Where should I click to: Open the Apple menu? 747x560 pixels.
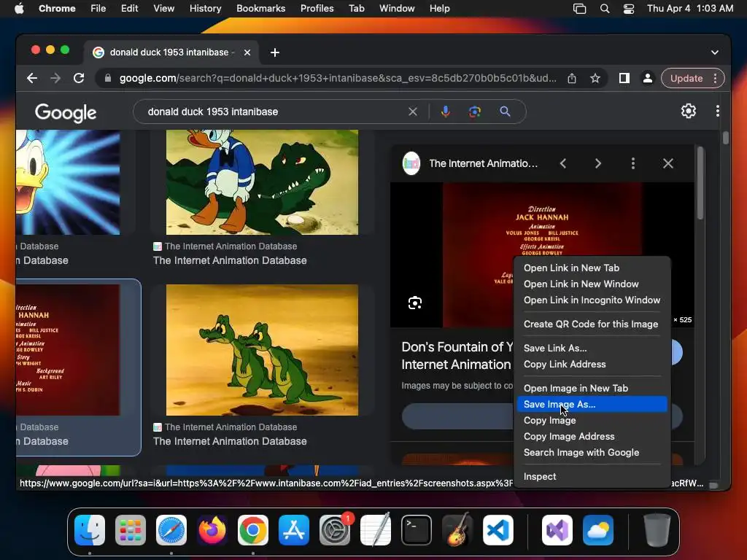point(19,9)
